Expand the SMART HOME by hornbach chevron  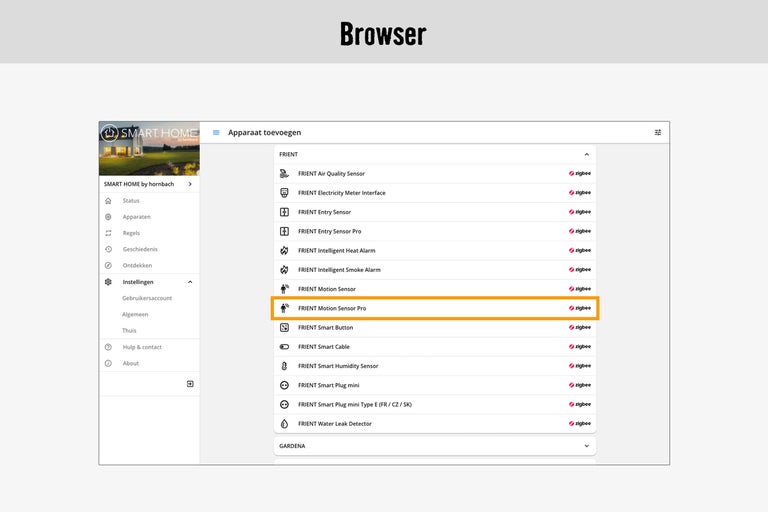[x=190, y=184]
